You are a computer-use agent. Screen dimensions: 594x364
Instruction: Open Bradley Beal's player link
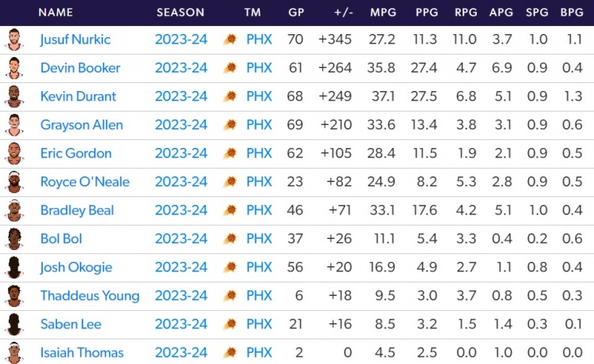[77, 210]
